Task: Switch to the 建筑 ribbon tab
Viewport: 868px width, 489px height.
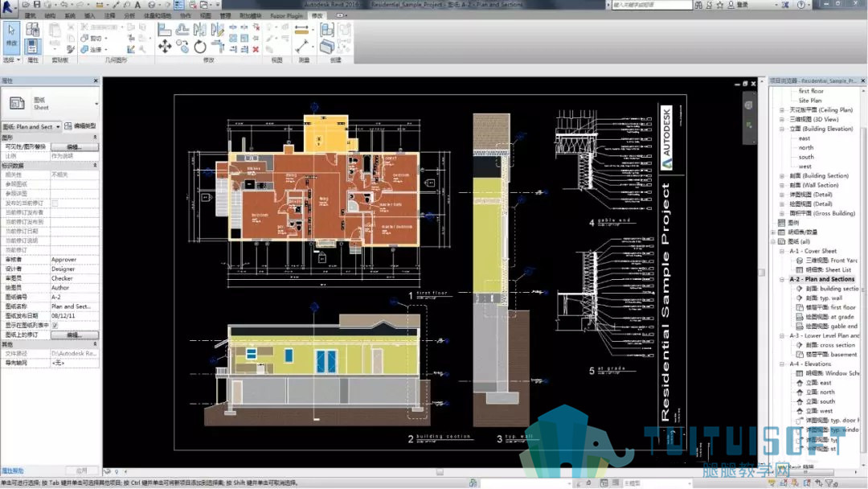Action: (31, 15)
